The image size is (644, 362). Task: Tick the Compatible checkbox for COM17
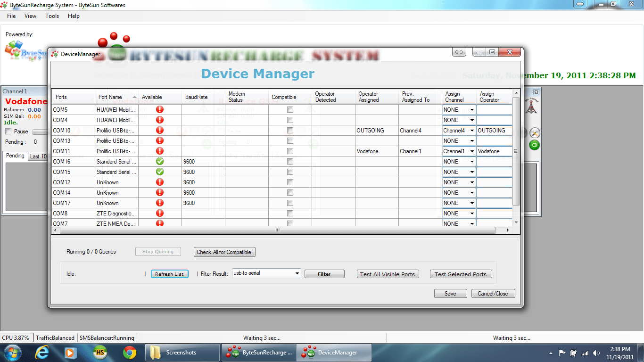(290, 203)
